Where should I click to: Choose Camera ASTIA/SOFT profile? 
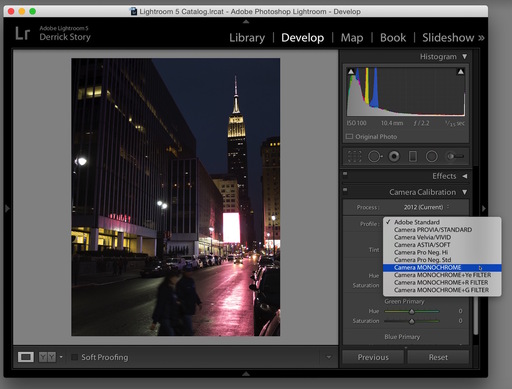pyautogui.click(x=442, y=245)
